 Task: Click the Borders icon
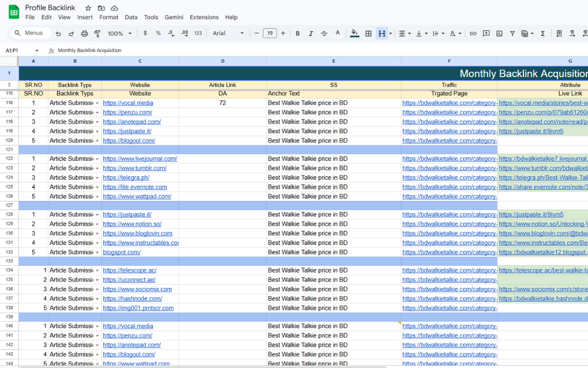coord(369,33)
